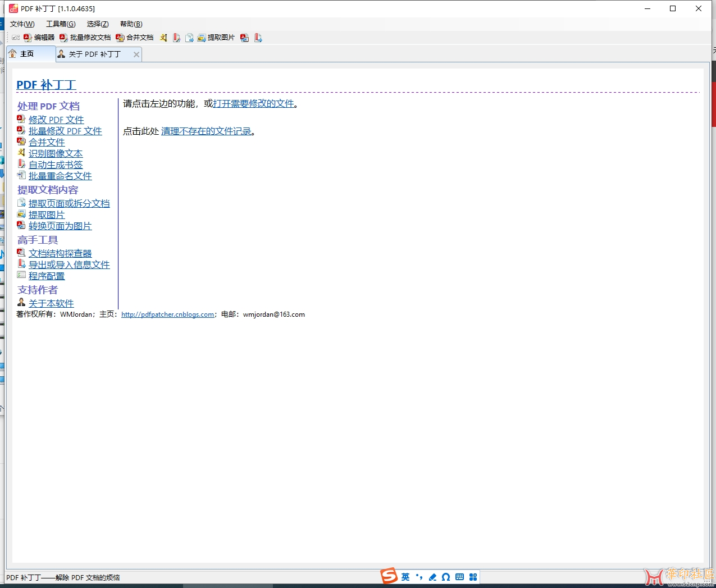Toggle Sogou input language 英 button

405,577
